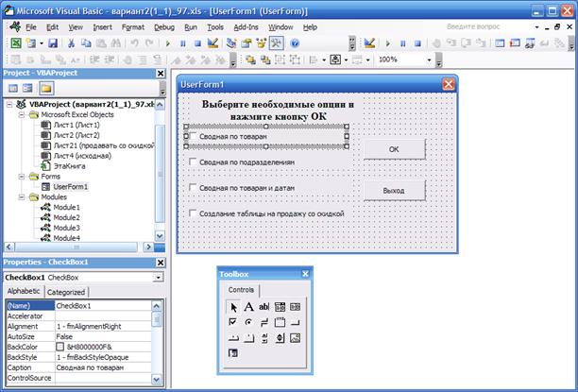The image size is (578, 392).
Task: Tick Создание таблицы на продажу со скидкой checkbox
Action: click(193, 213)
